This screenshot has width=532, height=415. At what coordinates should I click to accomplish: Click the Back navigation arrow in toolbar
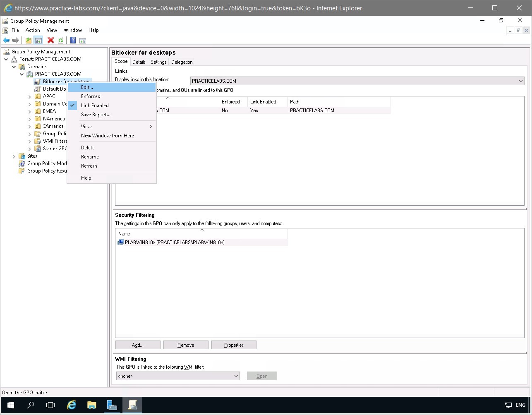[x=6, y=40]
